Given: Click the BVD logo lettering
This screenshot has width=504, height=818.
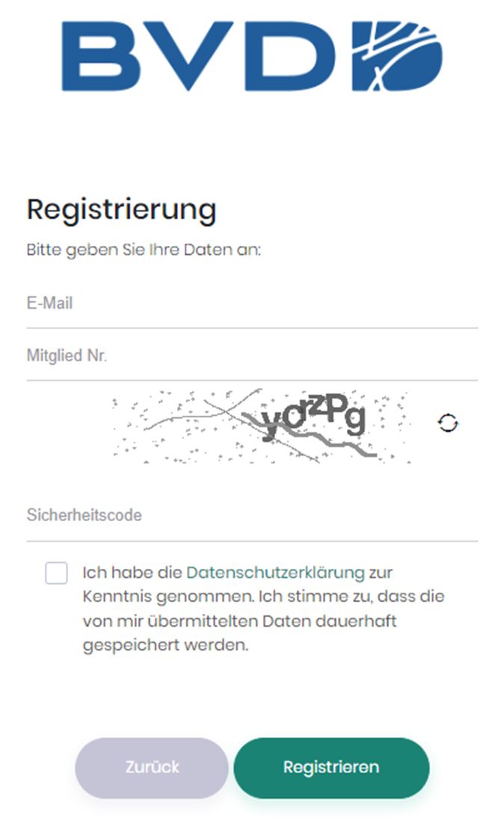Looking at the screenshot, I should [199, 56].
